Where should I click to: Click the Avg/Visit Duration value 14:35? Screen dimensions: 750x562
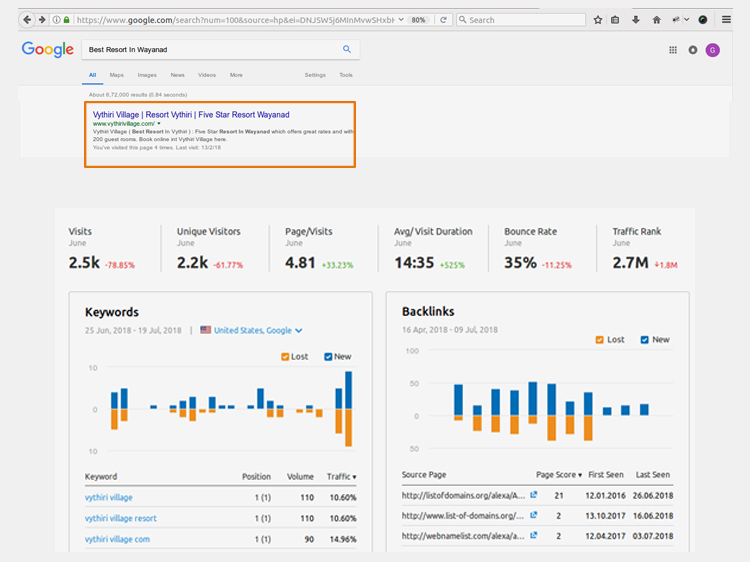coord(414,263)
